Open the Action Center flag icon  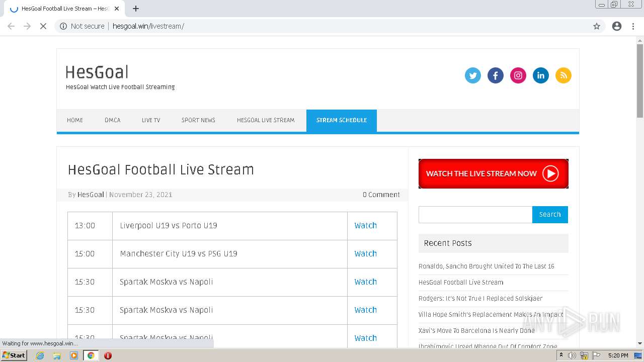[x=596, y=355]
